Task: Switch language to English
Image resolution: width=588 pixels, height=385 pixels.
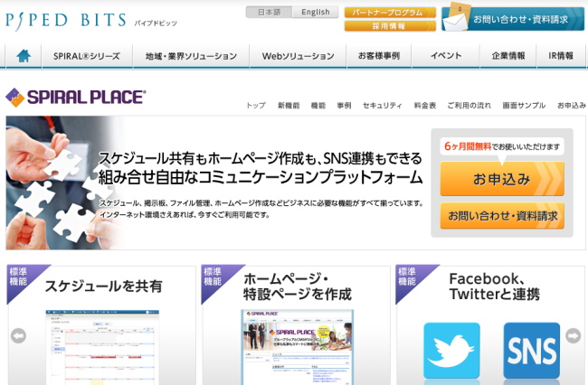Action: coord(316,12)
